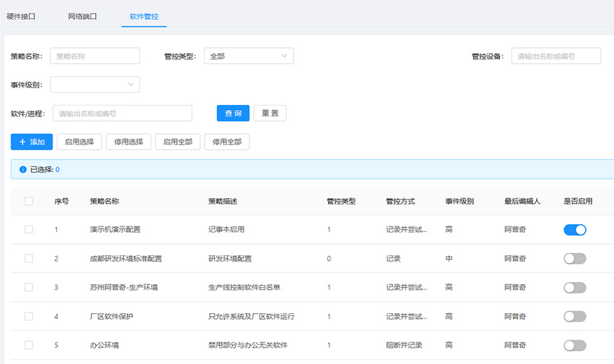Click description 禁用部分与办公无关软件
The height and width of the screenshot is (364, 614).
(248, 345)
